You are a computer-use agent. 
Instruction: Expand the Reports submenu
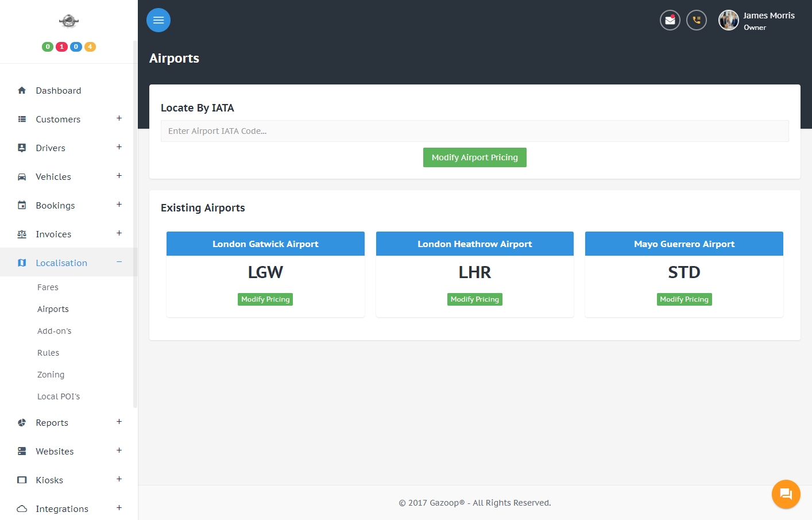(119, 422)
